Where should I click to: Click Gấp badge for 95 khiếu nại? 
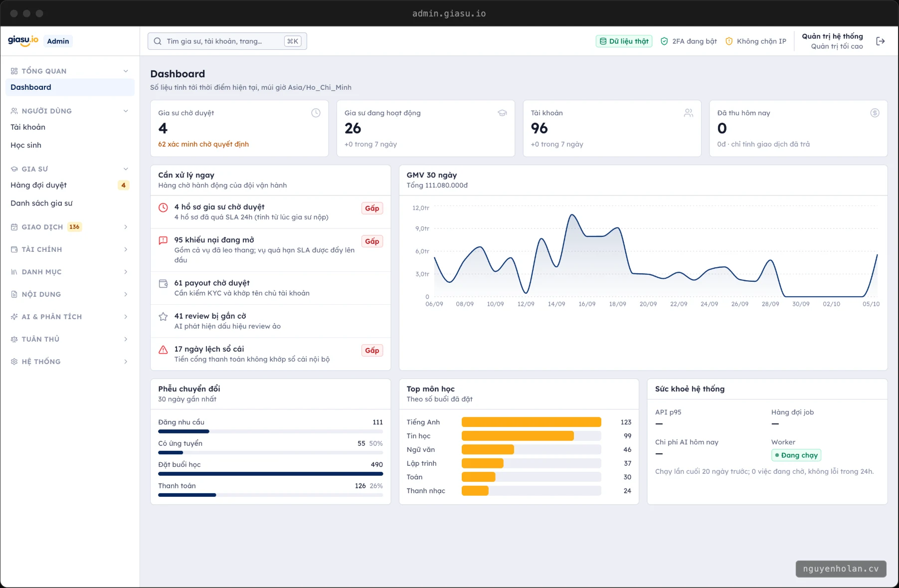point(372,241)
